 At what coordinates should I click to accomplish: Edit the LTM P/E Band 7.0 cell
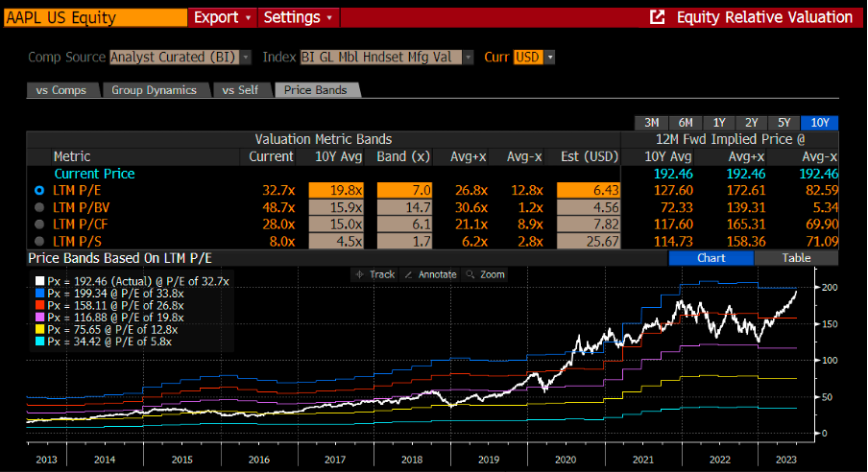tap(404, 190)
